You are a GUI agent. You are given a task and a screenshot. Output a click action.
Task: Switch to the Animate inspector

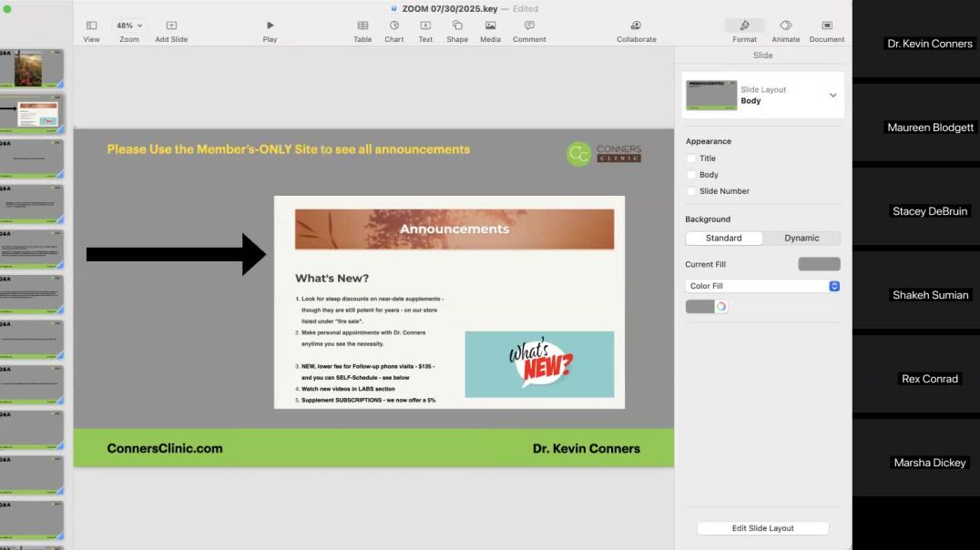pyautogui.click(x=786, y=31)
